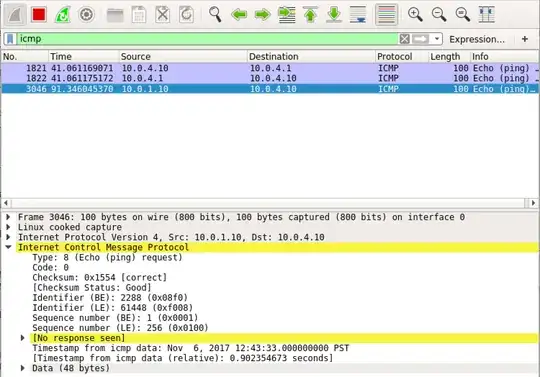Screen dimensions: 540x377
Task: Reset text to normal size icon
Action: [463, 14]
